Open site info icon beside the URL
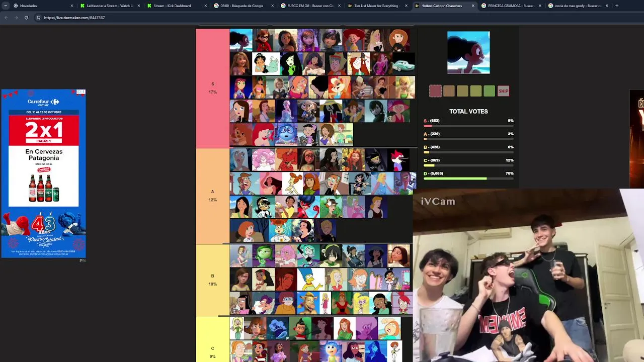Screen dimensions: 644x362 pyautogui.click(x=38, y=18)
